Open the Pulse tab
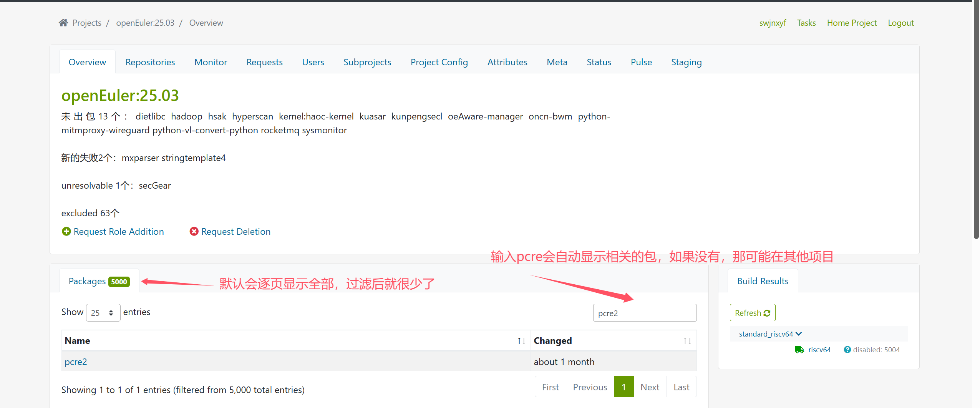This screenshot has width=980, height=408. (x=641, y=62)
